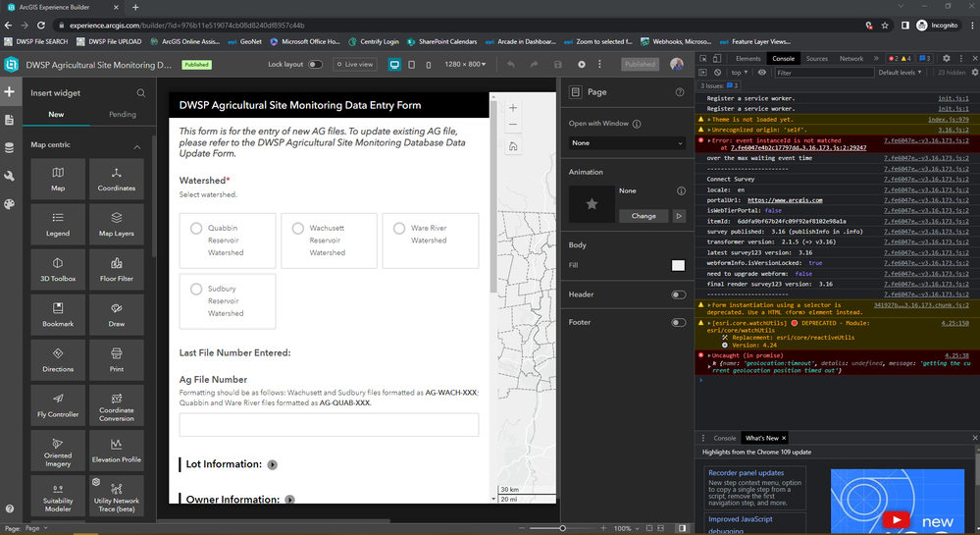Select the Coordinates widget
This screenshot has width=980, height=535.
(117, 179)
